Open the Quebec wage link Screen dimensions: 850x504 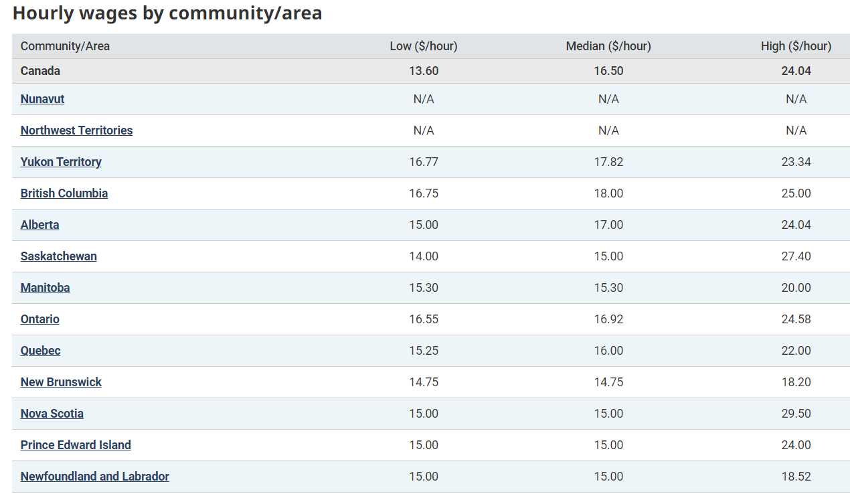pyautogui.click(x=40, y=350)
